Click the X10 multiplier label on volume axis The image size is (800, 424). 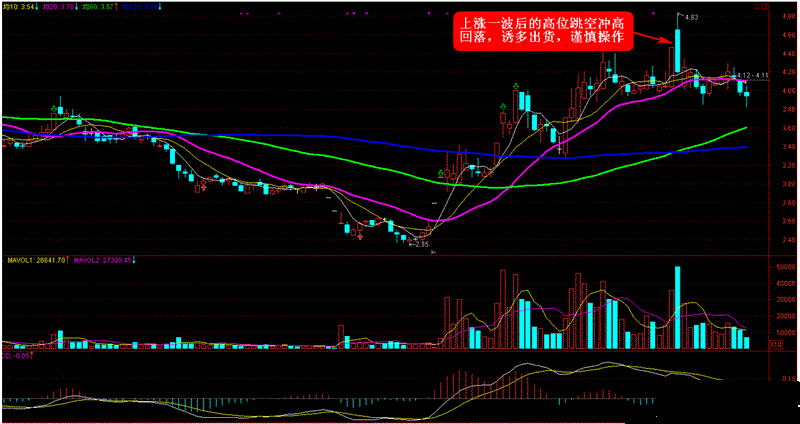tap(775, 343)
